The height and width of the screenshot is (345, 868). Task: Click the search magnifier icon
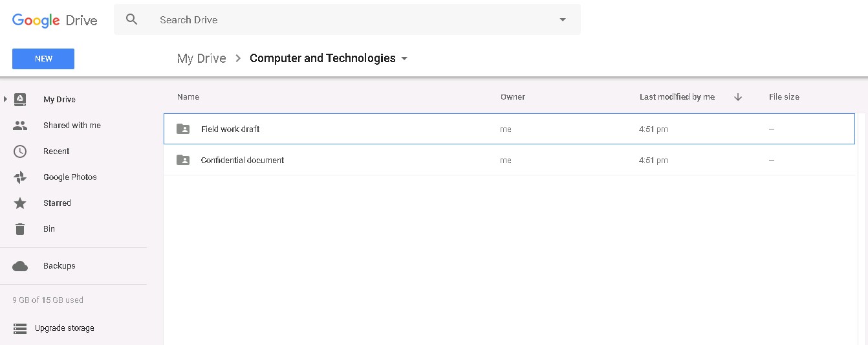pos(131,19)
